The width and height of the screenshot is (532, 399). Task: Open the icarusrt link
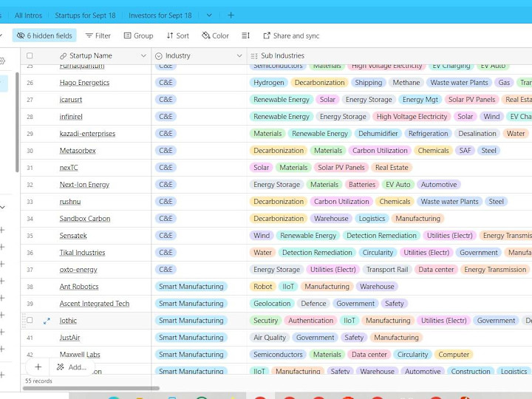click(x=71, y=100)
